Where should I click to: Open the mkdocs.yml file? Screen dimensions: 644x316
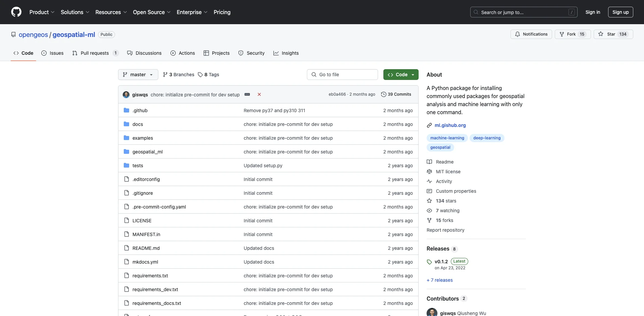coord(145,262)
